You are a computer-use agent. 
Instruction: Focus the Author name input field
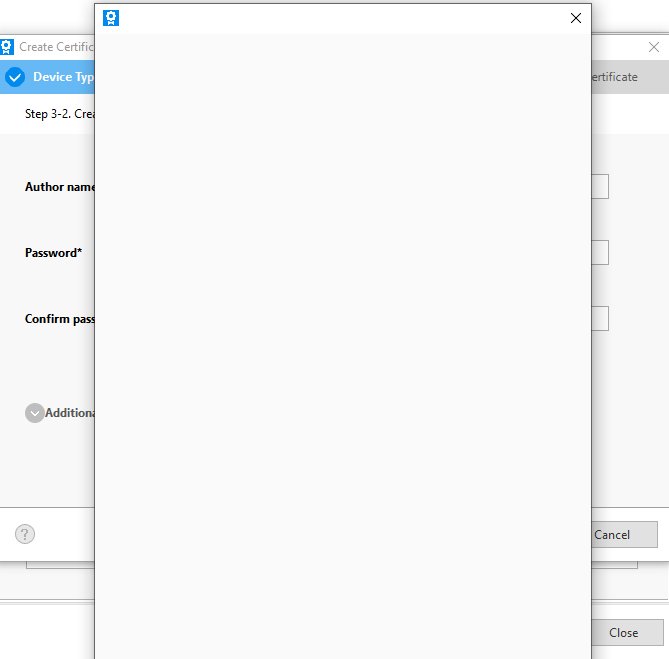[x=600, y=187]
